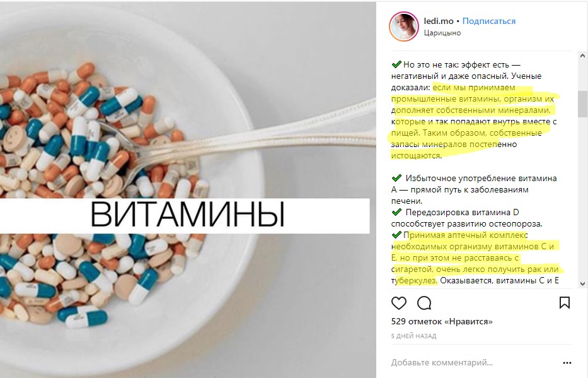Click the scrollbar down arrow in caption
588x378 pixels.
pos(582,284)
